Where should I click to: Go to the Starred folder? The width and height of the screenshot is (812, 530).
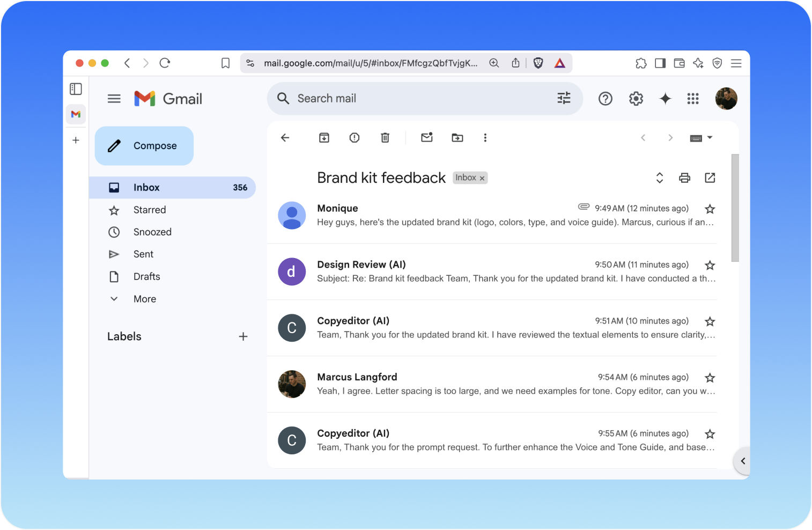point(149,210)
